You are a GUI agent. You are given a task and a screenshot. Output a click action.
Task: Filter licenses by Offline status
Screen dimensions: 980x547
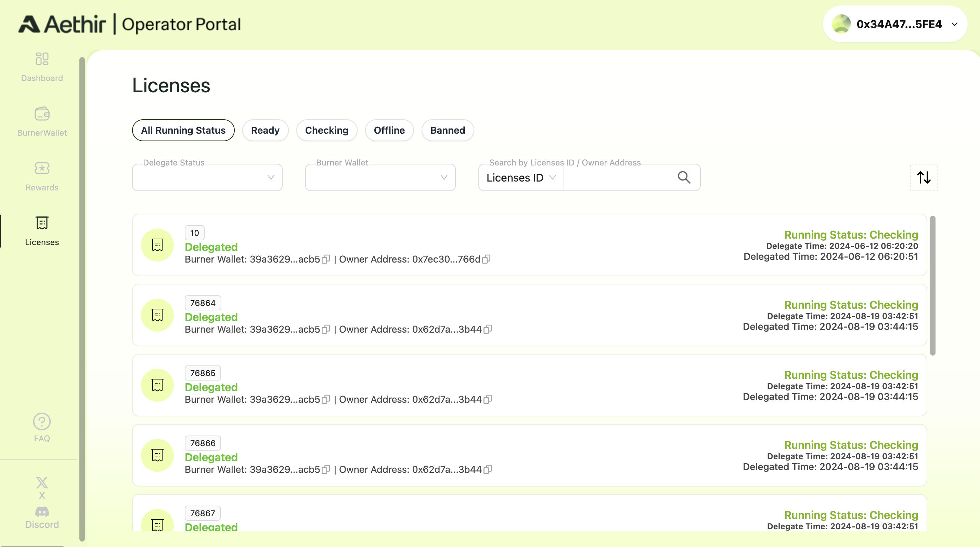tap(389, 130)
